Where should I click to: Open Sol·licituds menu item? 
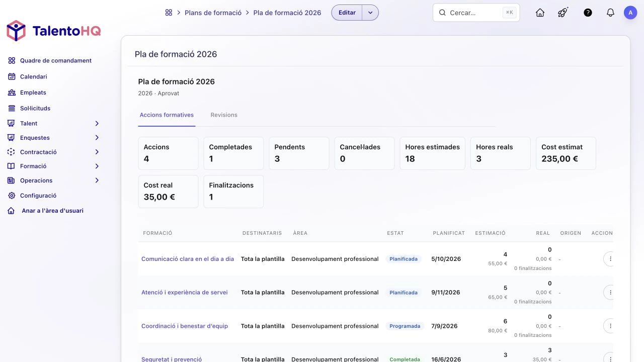pyautogui.click(x=35, y=108)
